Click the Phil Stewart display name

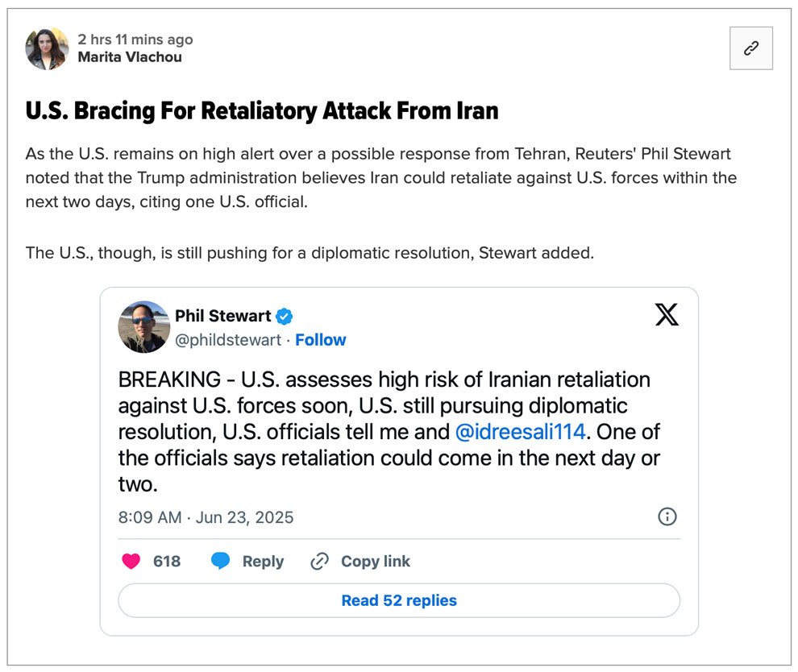point(223,316)
